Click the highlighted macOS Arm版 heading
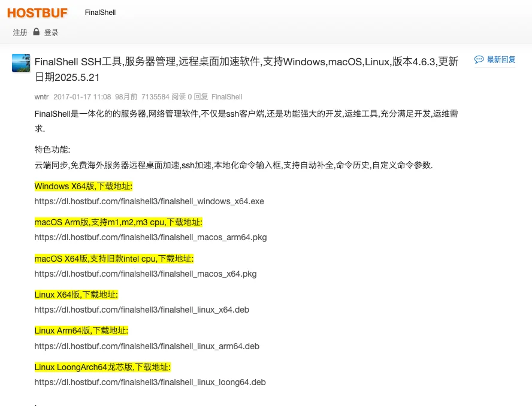532x409 pixels. click(119, 222)
